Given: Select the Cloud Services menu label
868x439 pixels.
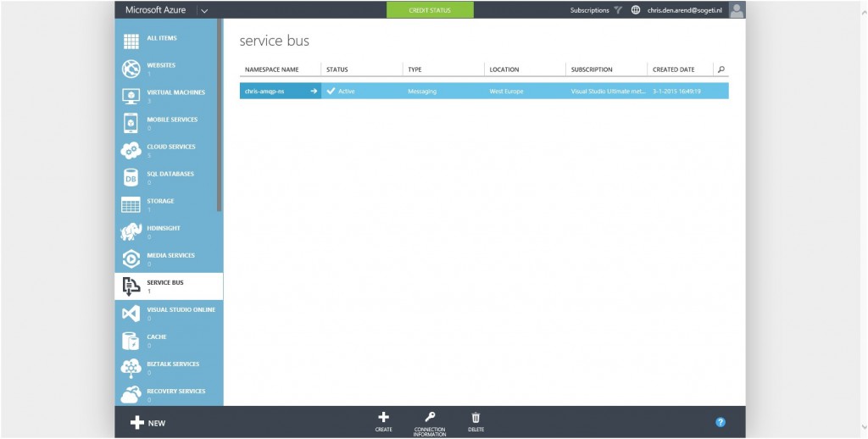Looking at the screenshot, I should [x=171, y=147].
